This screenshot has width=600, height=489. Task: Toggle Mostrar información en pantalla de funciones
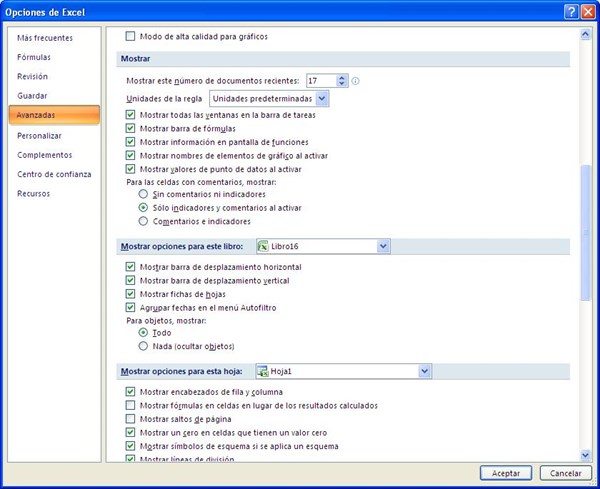(x=130, y=142)
